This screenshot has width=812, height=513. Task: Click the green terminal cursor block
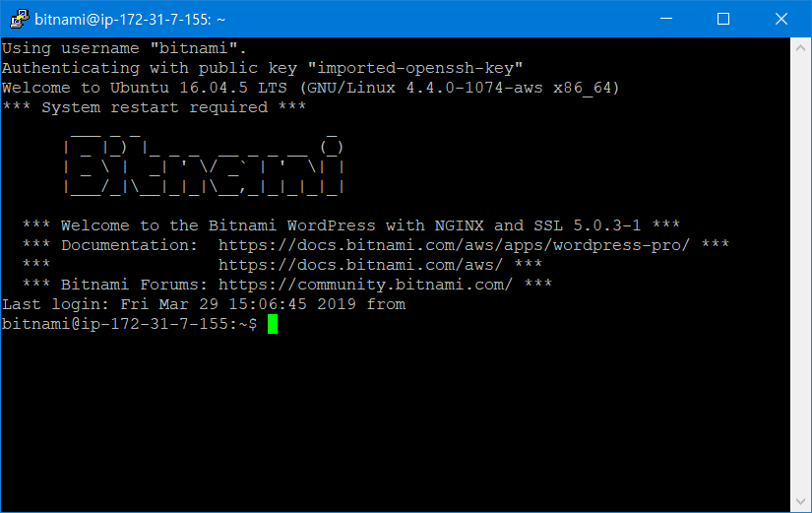tap(273, 325)
